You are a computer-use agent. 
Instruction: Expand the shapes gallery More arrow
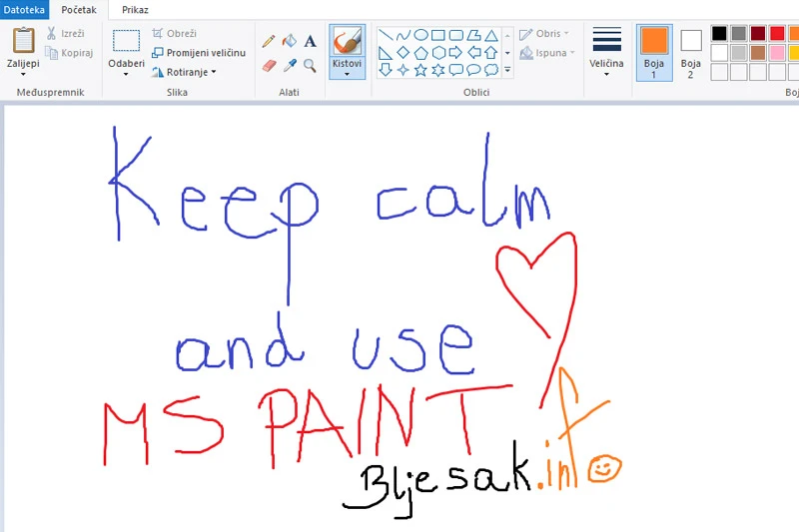tap(507, 70)
